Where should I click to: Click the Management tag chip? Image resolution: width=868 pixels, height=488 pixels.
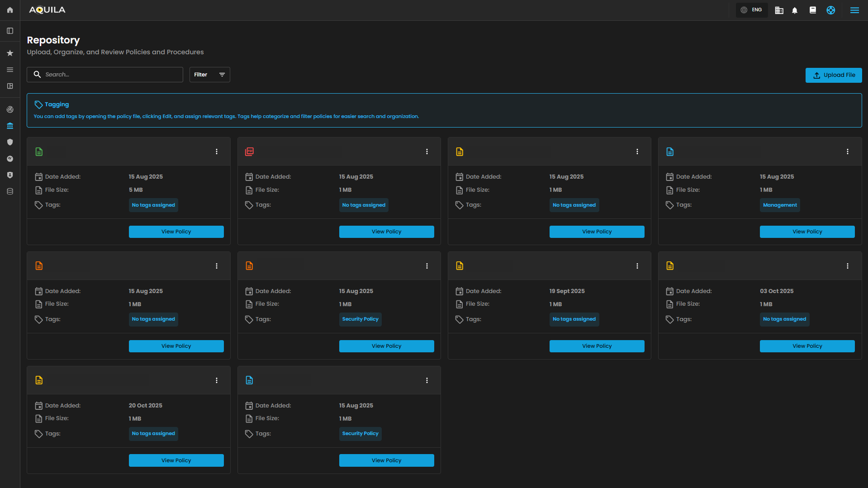[x=780, y=205]
